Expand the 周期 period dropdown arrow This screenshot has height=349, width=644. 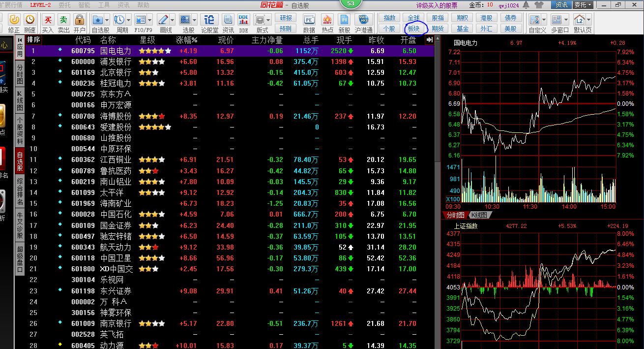[x=128, y=20]
